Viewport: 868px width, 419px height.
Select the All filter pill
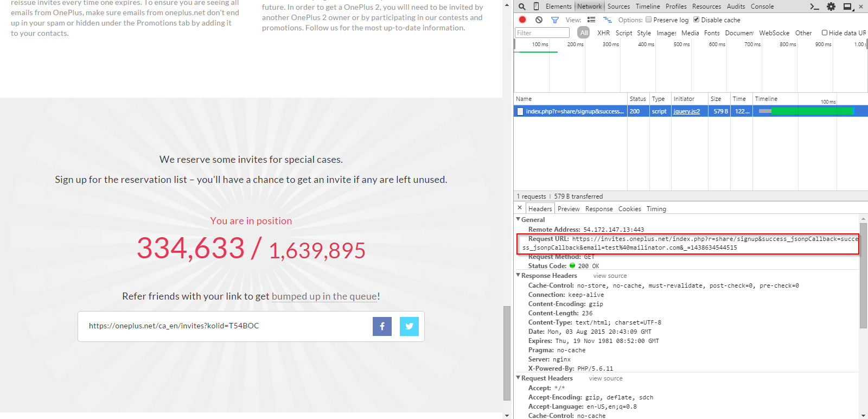584,33
